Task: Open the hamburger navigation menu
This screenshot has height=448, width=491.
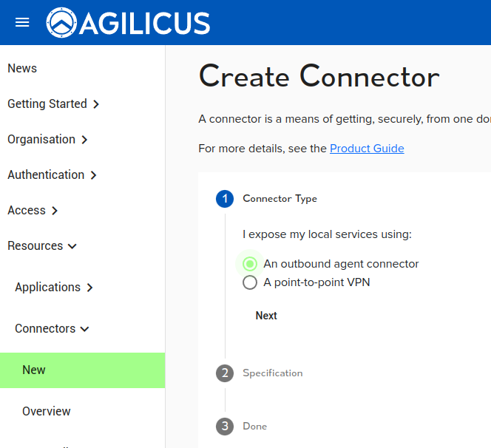Action: coord(22,22)
